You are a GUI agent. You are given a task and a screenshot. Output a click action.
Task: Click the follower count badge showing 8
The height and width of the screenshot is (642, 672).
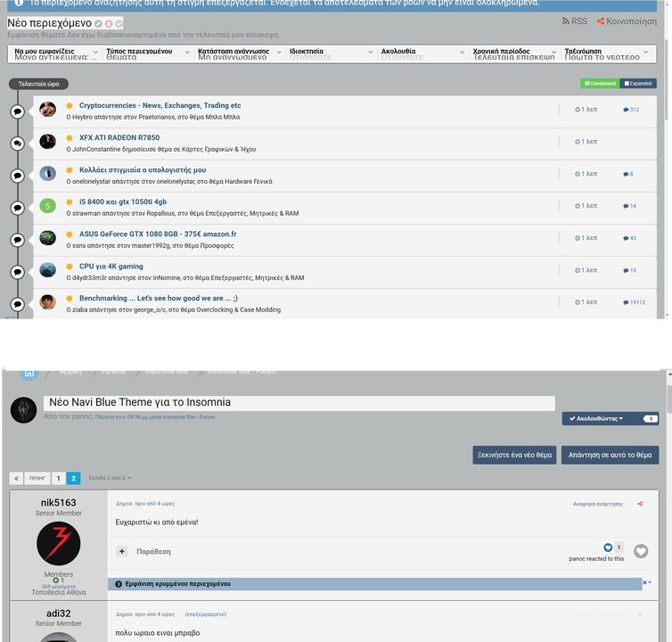[651, 418]
